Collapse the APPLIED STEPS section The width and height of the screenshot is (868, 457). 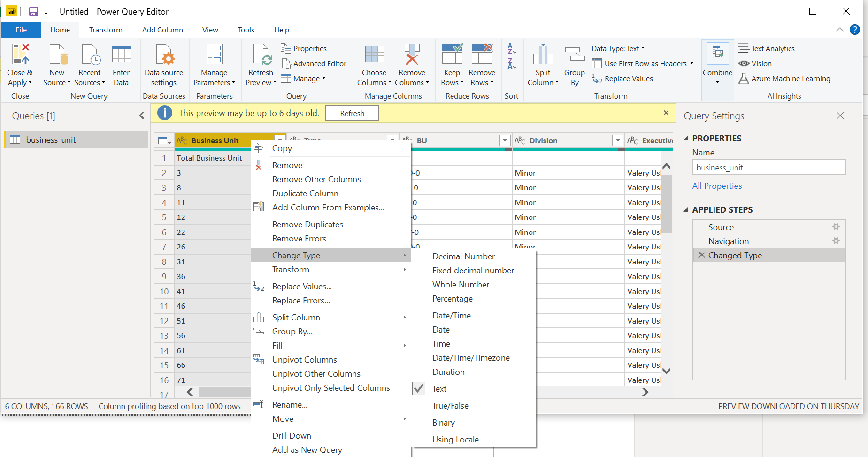(x=686, y=210)
